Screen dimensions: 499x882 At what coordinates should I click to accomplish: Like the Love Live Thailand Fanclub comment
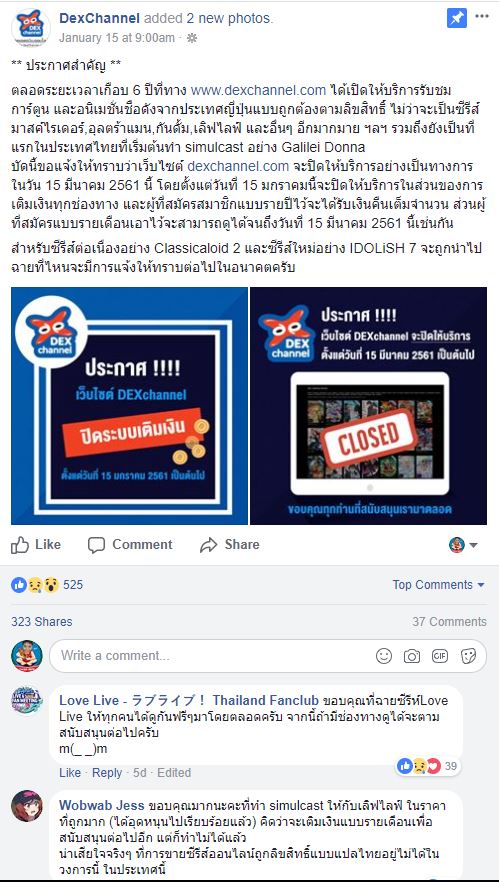click(x=70, y=772)
